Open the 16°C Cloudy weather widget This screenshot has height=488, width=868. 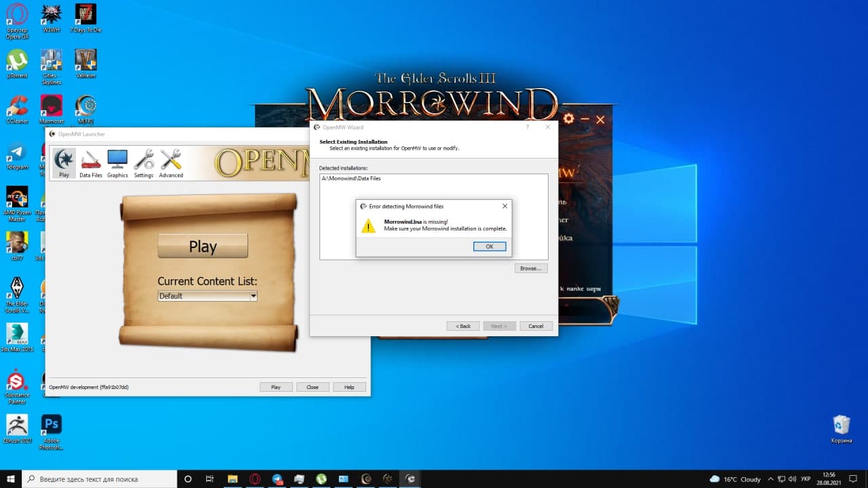tap(735, 479)
